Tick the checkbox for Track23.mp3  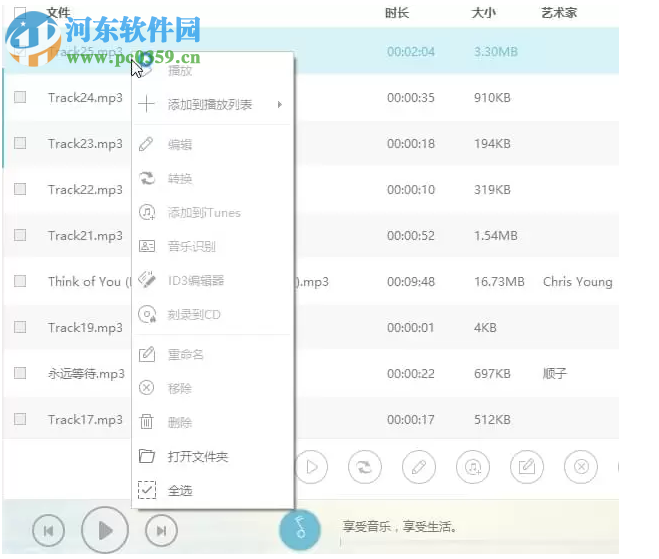click(20, 143)
